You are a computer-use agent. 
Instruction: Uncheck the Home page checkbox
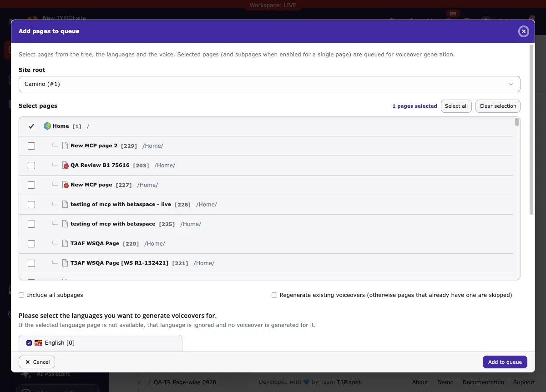[31, 126]
